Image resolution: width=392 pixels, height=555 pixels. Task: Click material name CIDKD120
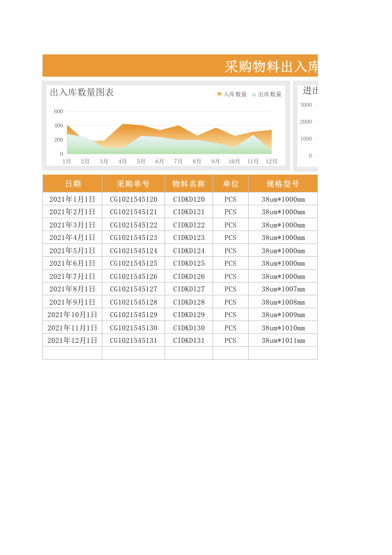click(189, 199)
